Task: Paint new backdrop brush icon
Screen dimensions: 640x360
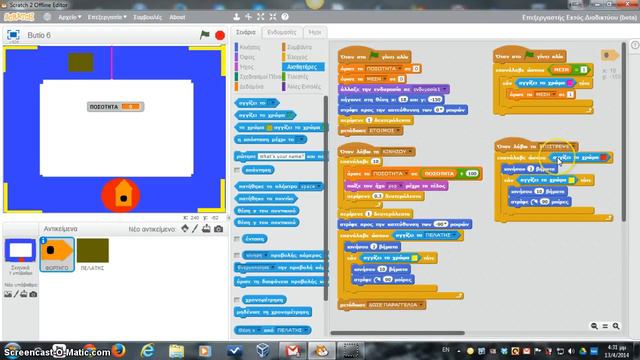Action: point(16,294)
